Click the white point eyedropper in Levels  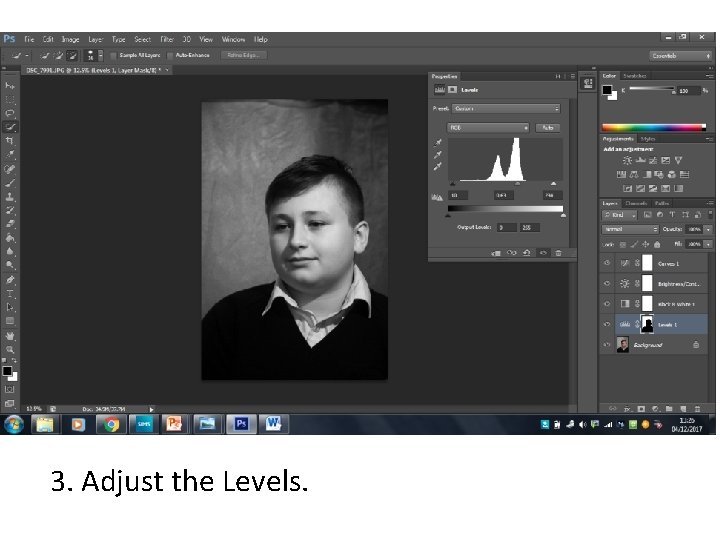[x=438, y=166]
